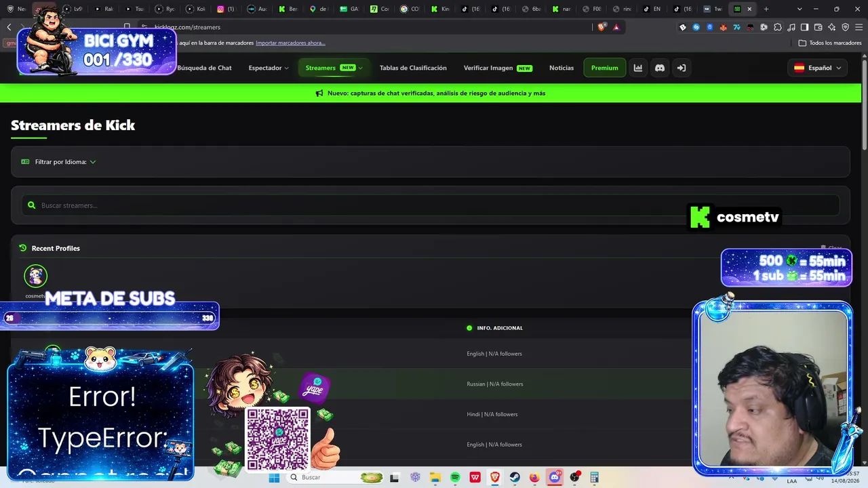Open the statistics chart icon in navbar
The height and width of the screenshot is (488, 868).
click(638, 68)
